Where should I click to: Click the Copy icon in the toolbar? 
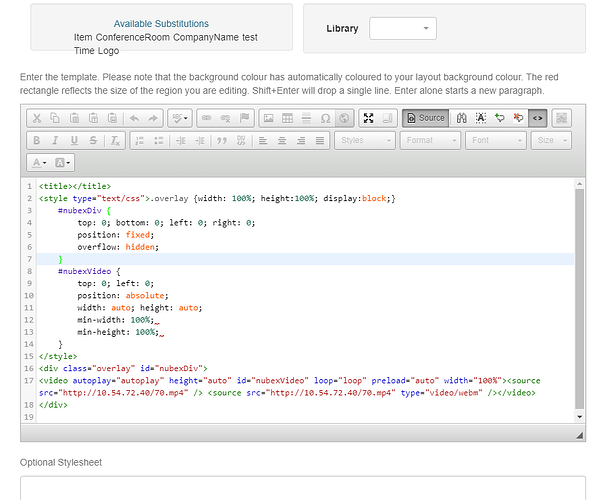pyautogui.click(x=55, y=118)
